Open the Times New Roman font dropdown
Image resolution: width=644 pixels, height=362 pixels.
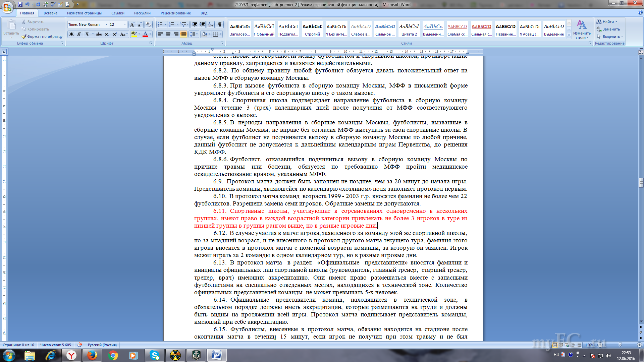pyautogui.click(x=106, y=24)
